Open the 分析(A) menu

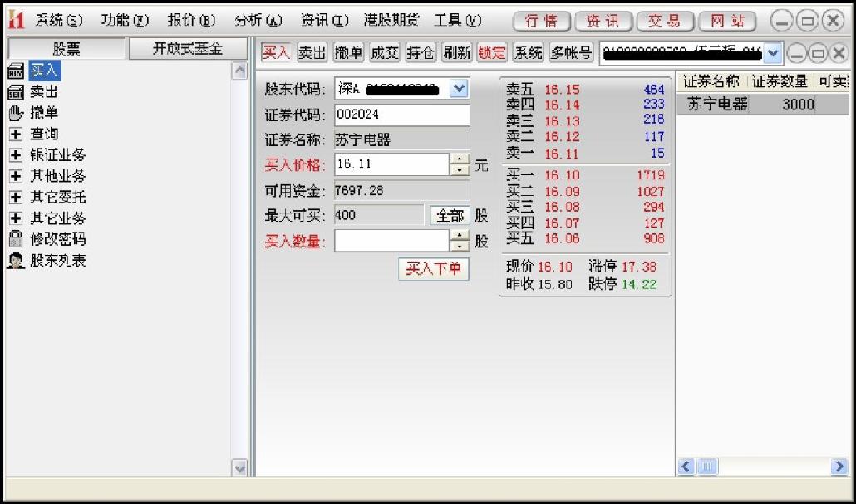(258, 21)
